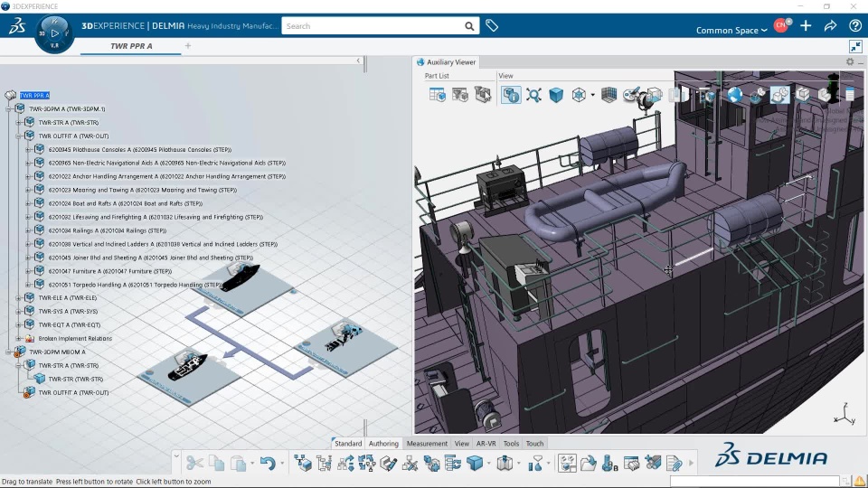This screenshot has width=868, height=488.
Task: Toggle the grid display icon in View toolbar
Action: [609, 95]
